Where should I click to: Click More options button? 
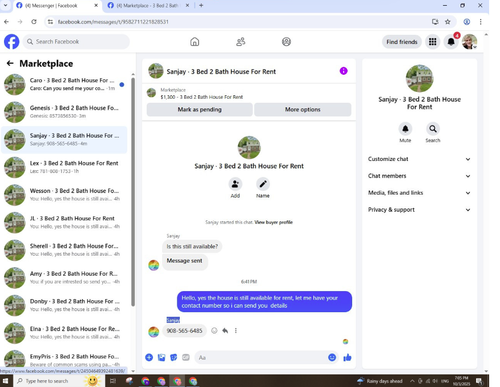[303, 109]
